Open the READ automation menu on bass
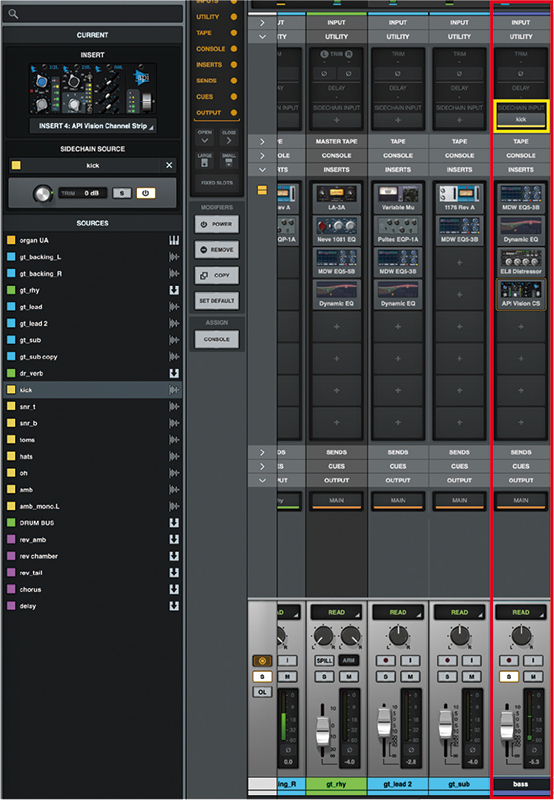The width and height of the screenshot is (554, 800). coord(521,612)
